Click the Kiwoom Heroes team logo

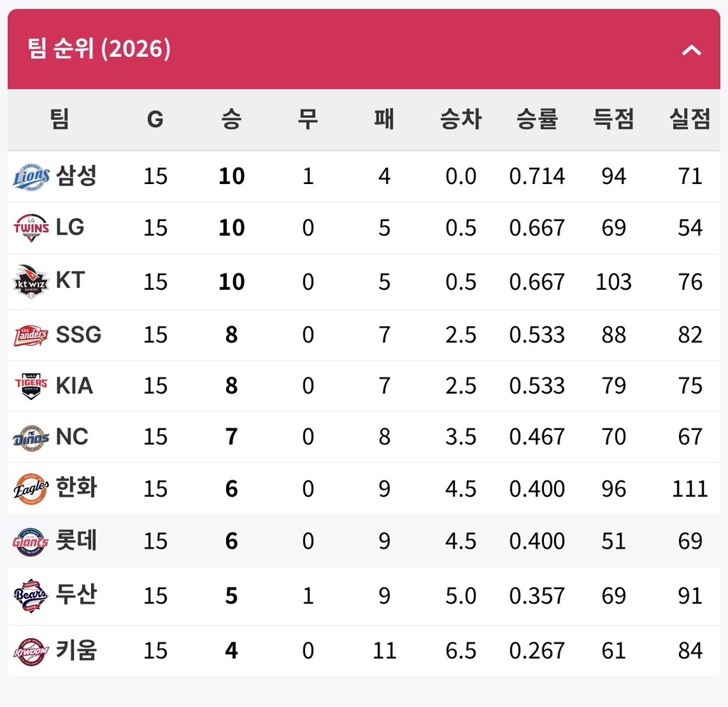(31, 651)
